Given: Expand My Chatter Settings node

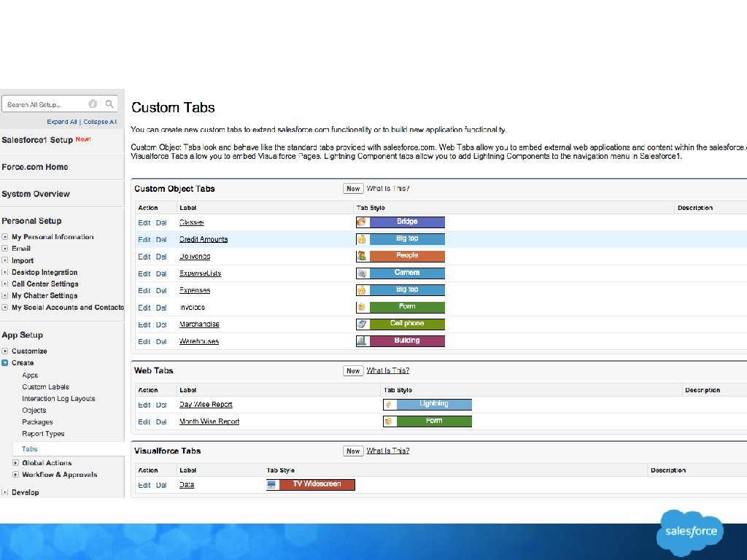Looking at the screenshot, I should tap(5, 295).
